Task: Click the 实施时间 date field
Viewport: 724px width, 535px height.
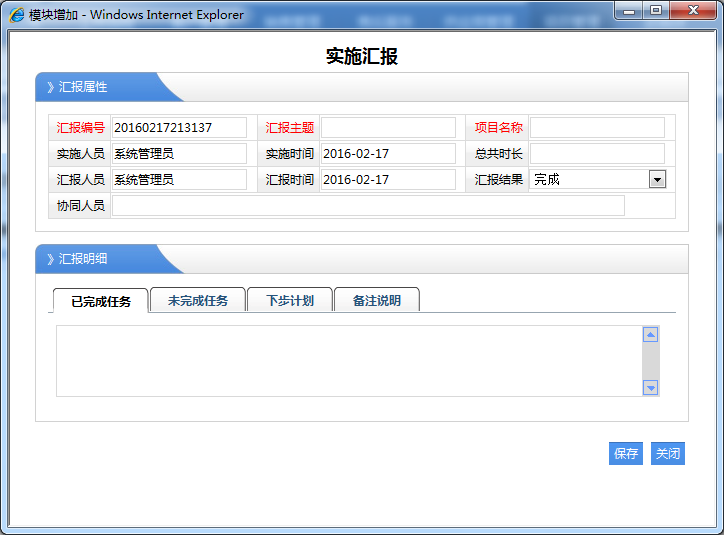Action: pos(387,154)
